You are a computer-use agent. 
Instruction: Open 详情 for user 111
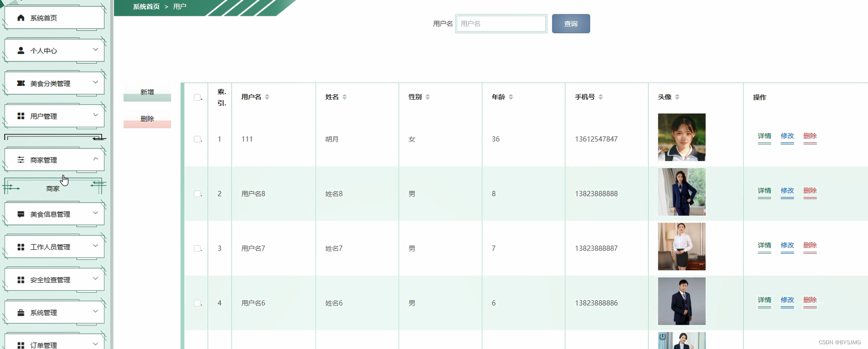[x=764, y=136]
